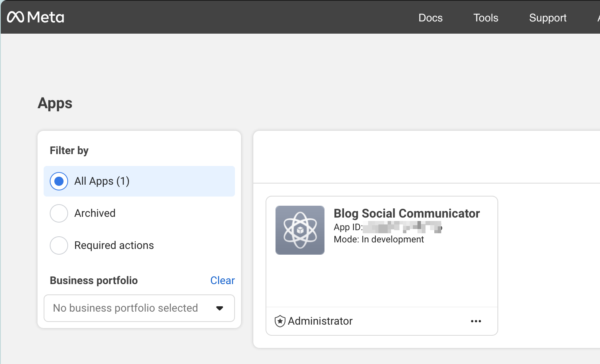The image size is (600, 364).
Task: Go to Support in the top bar
Action: (x=548, y=18)
